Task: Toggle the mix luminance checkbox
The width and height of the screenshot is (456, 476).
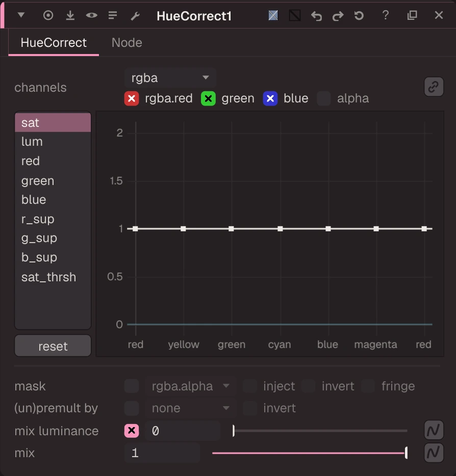Action: point(132,431)
